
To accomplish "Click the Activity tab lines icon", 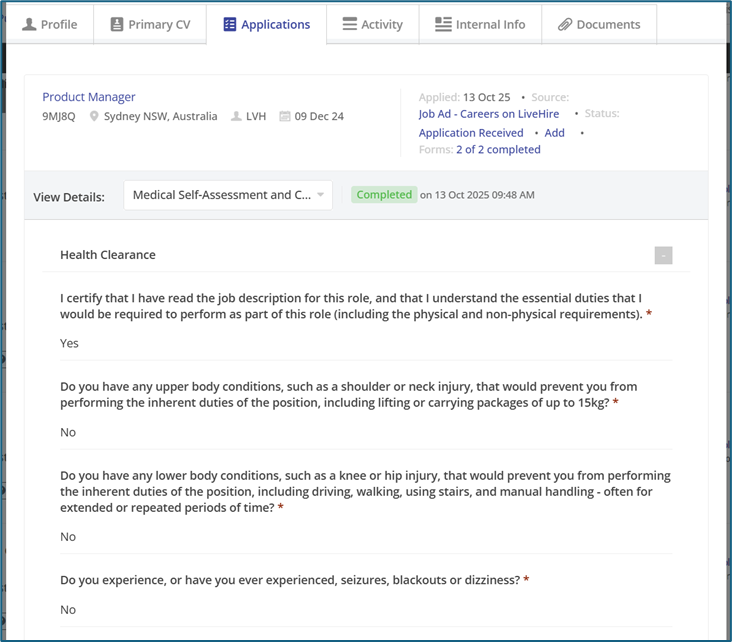I will [x=349, y=24].
